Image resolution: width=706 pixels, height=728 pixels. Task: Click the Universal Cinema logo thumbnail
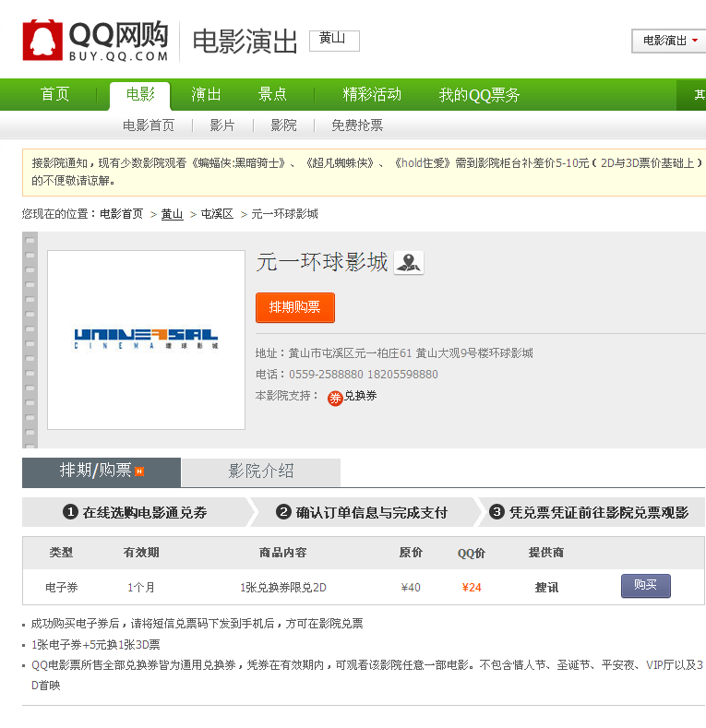pyautogui.click(x=147, y=340)
